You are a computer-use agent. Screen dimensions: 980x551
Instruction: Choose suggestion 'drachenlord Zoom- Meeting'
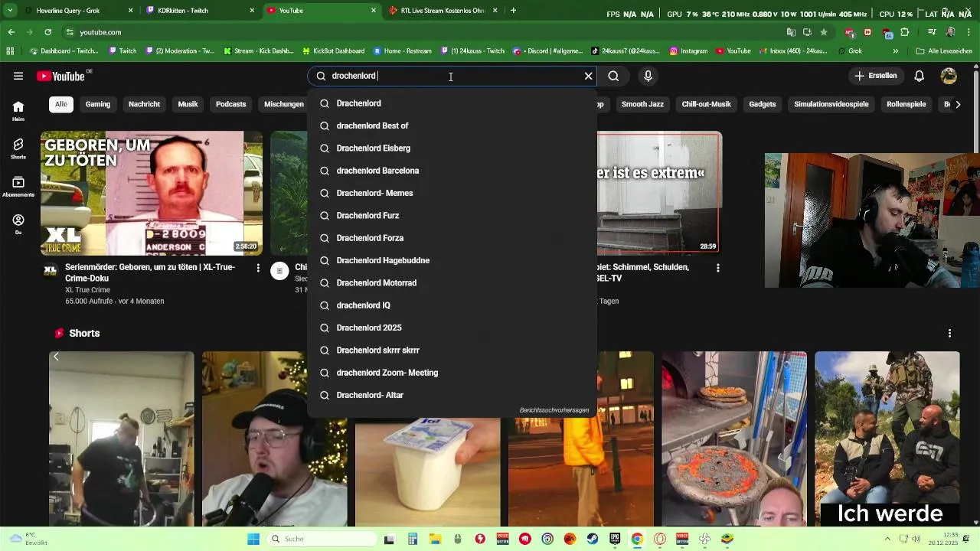[x=452, y=373]
